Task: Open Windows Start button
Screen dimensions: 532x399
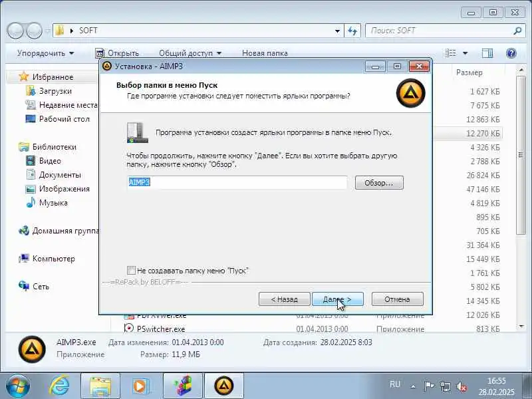Action: point(18,386)
